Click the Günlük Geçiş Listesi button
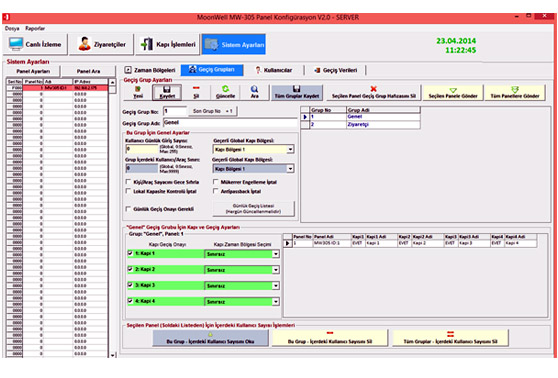Screen dimensions: 558x378 click(253, 209)
